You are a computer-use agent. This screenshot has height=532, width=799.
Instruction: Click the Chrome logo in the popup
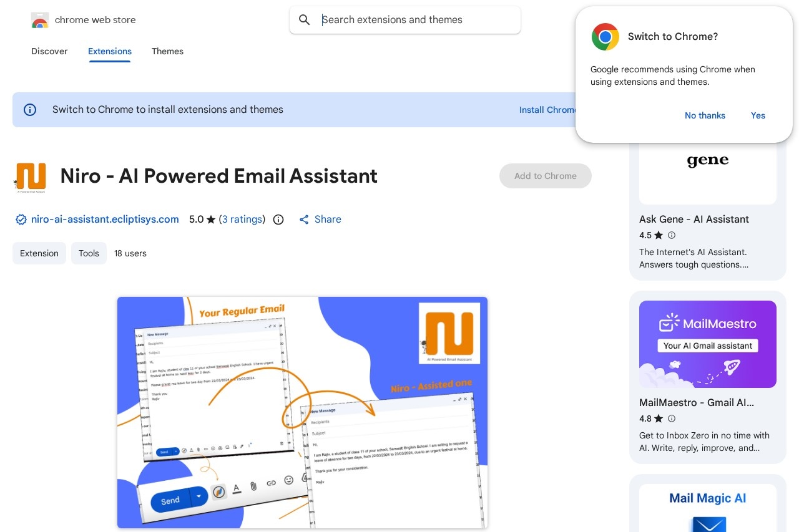[605, 37]
